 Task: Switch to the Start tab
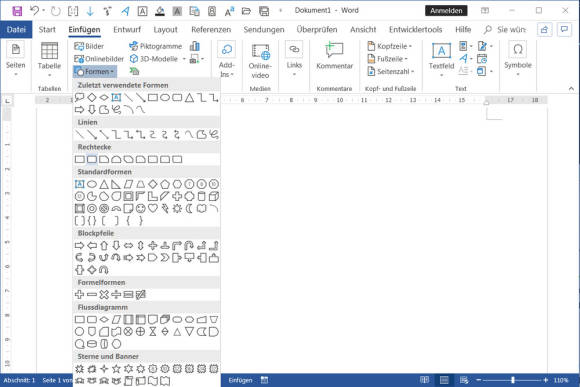47,30
